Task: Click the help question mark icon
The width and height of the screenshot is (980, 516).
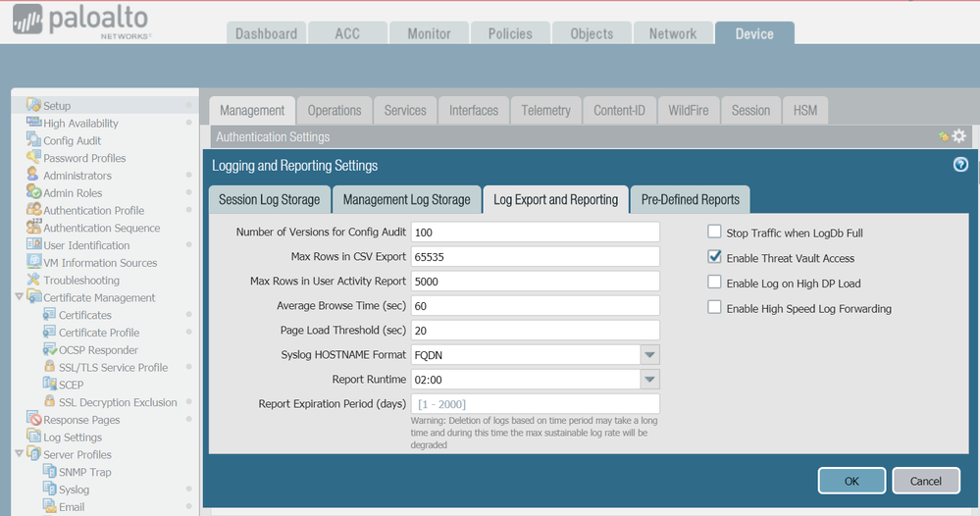Action: coord(960,165)
